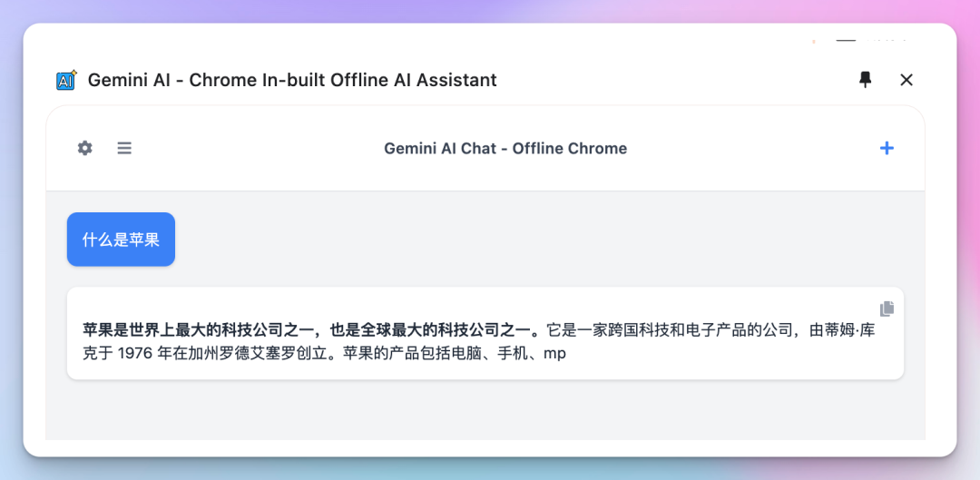Click the title "Gemini AI - Chrome In-built Offline AI Assistant"
Screen dimensions: 980x480
point(292,80)
